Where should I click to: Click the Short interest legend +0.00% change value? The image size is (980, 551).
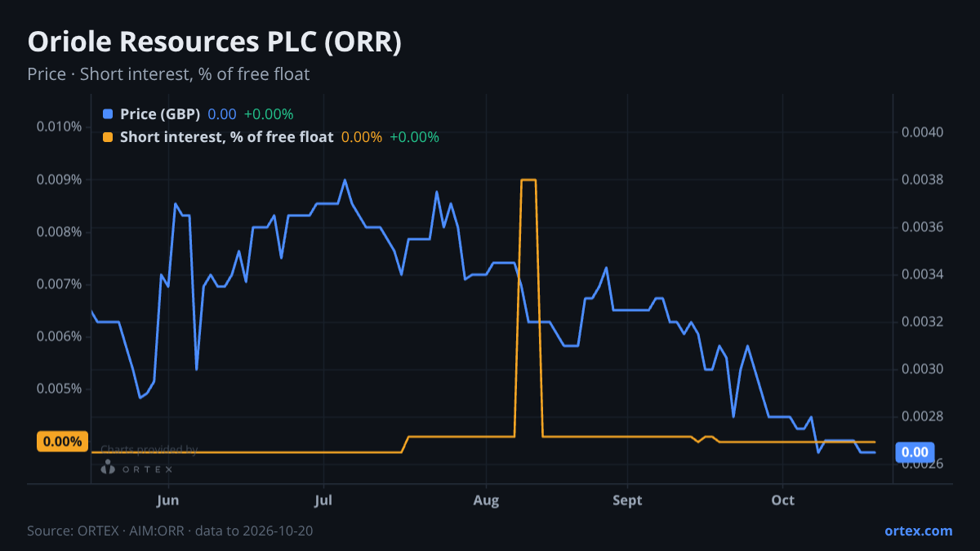click(414, 137)
